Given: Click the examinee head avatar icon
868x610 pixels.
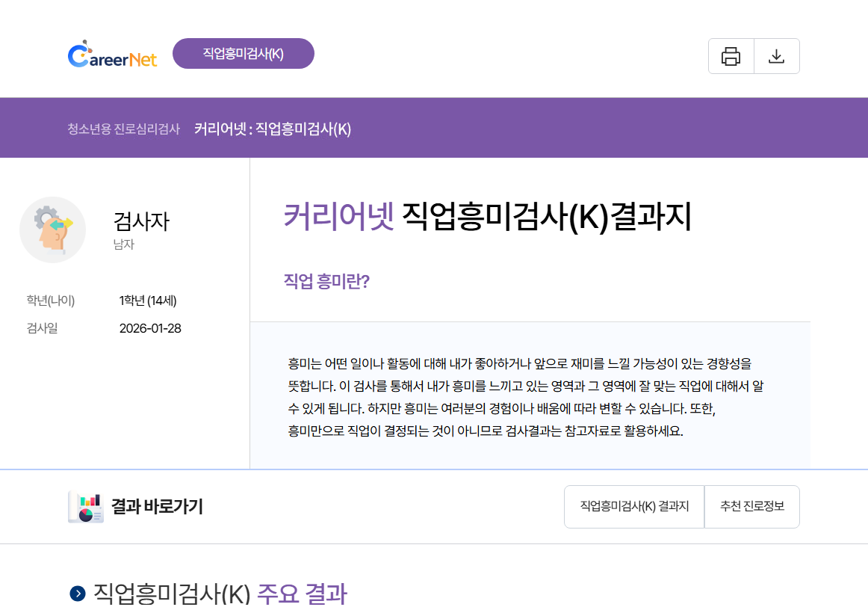Looking at the screenshot, I should coord(52,230).
